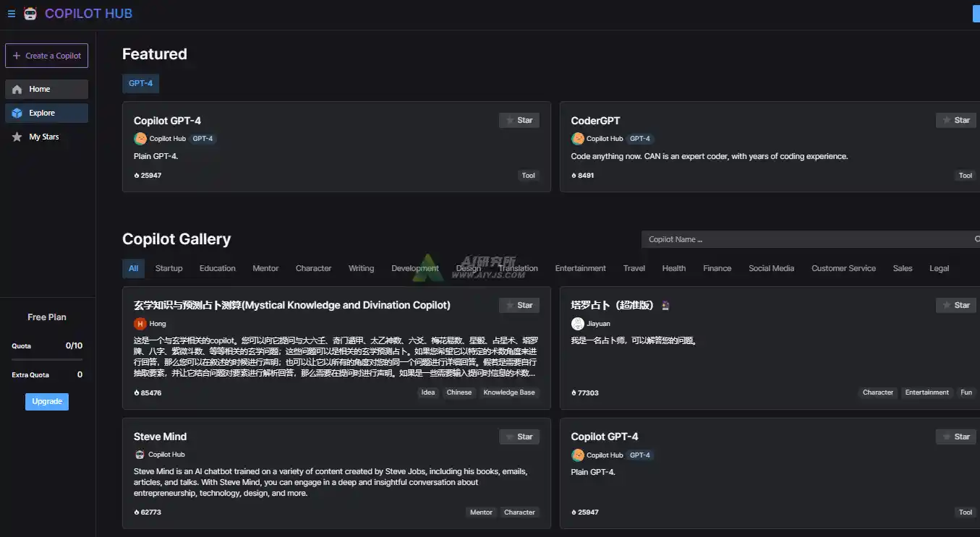Viewport: 980px width, 537px height.
Task: Star the Steve Mind copilot
Action: (x=519, y=437)
